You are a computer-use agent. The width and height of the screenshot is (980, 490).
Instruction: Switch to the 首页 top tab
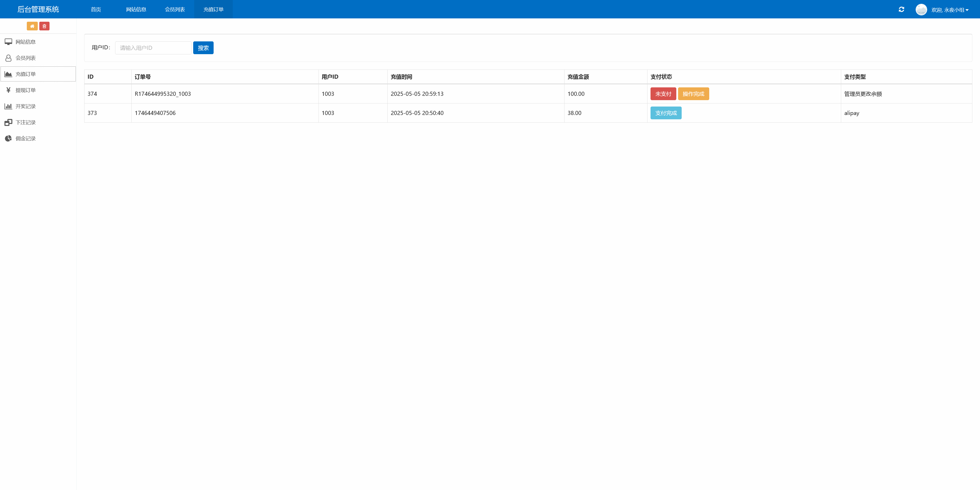96,9
